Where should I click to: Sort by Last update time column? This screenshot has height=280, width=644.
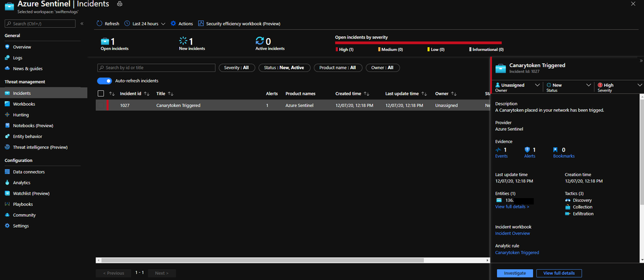405,94
